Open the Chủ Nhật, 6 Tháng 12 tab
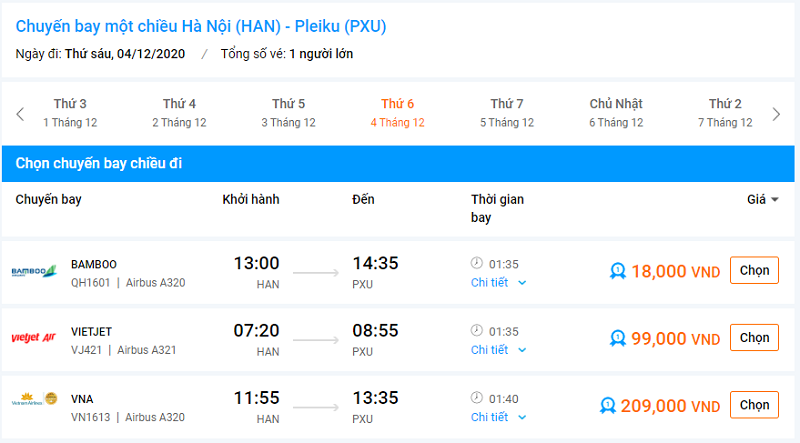800x443 pixels. (616, 113)
